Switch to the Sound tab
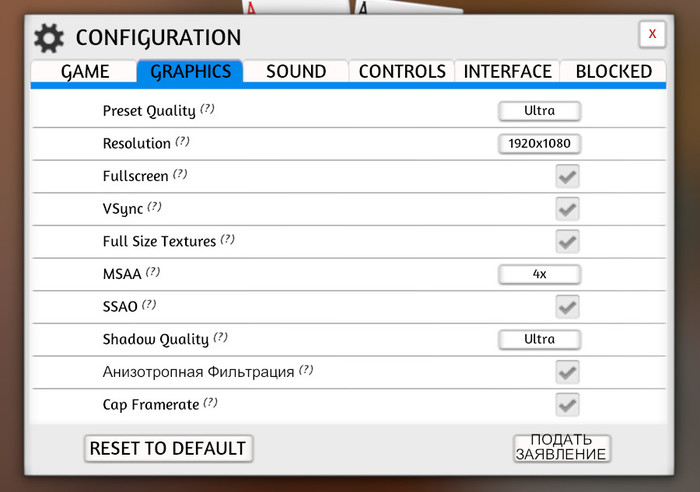 (x=296, y=71)
